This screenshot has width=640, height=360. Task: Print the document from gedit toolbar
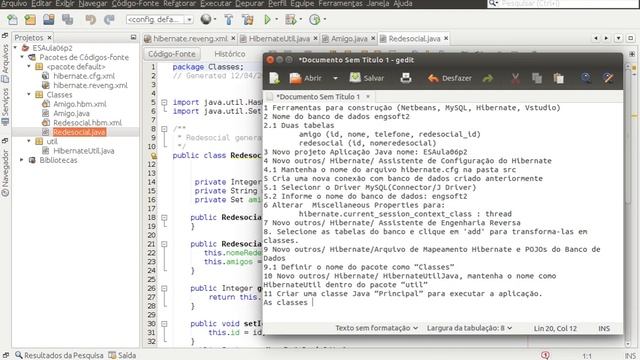pyautogui.click(x=406, y=78)
